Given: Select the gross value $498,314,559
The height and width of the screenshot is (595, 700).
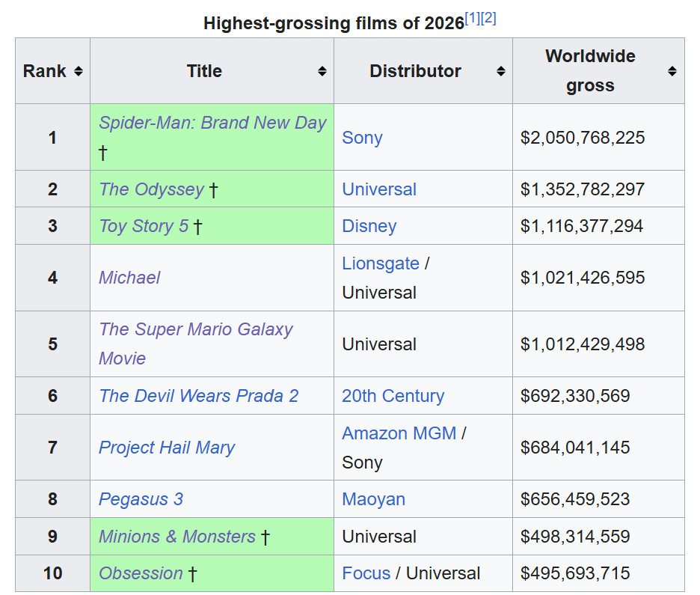Looking at the screenshot, I should point(575,537).
